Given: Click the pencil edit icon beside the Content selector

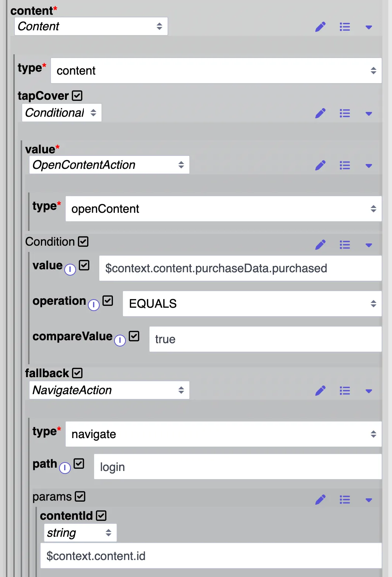Looking at the screenshot, I should (x=320, y=27).
